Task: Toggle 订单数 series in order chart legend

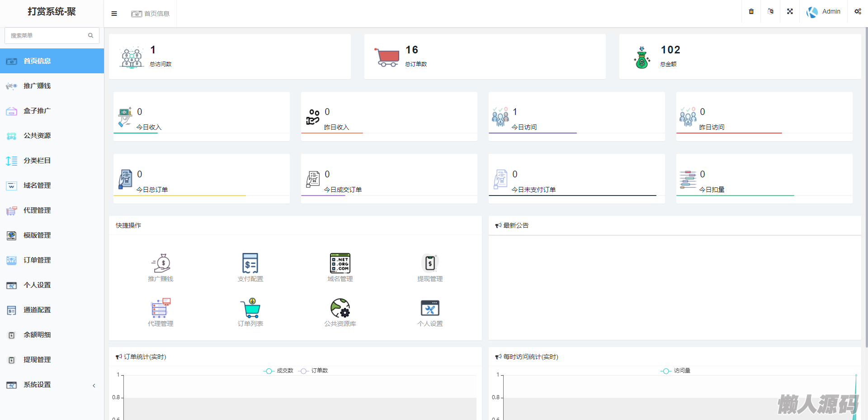Action: point(313,371)
